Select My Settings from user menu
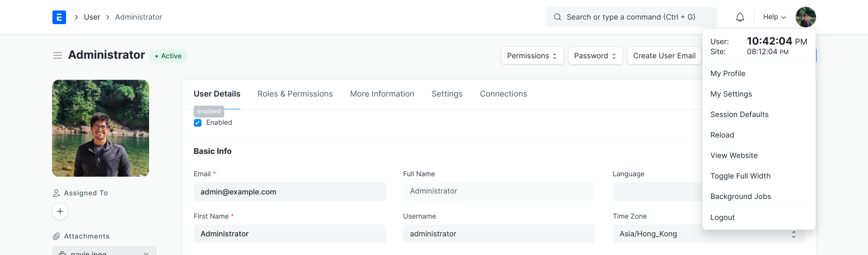 point(759,94)
